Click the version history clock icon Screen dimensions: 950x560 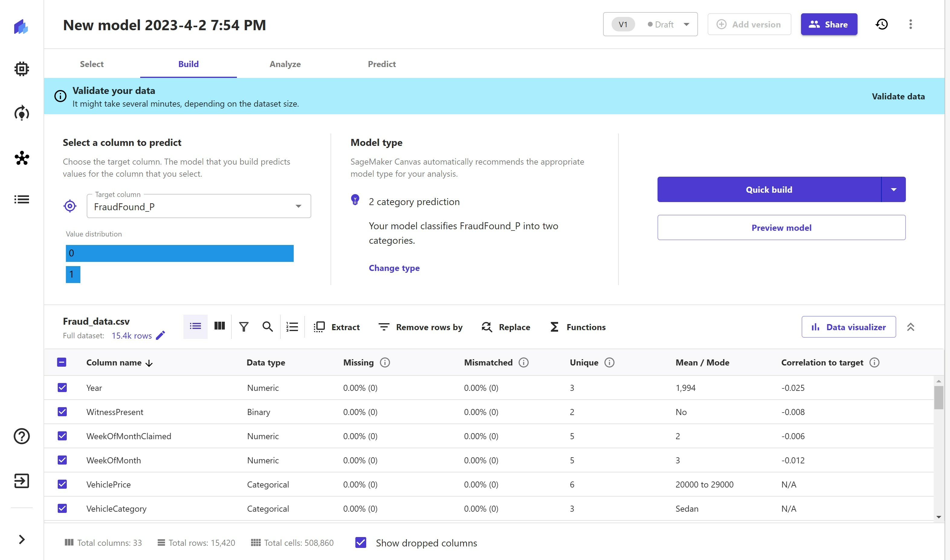click(x=881, y=24)
